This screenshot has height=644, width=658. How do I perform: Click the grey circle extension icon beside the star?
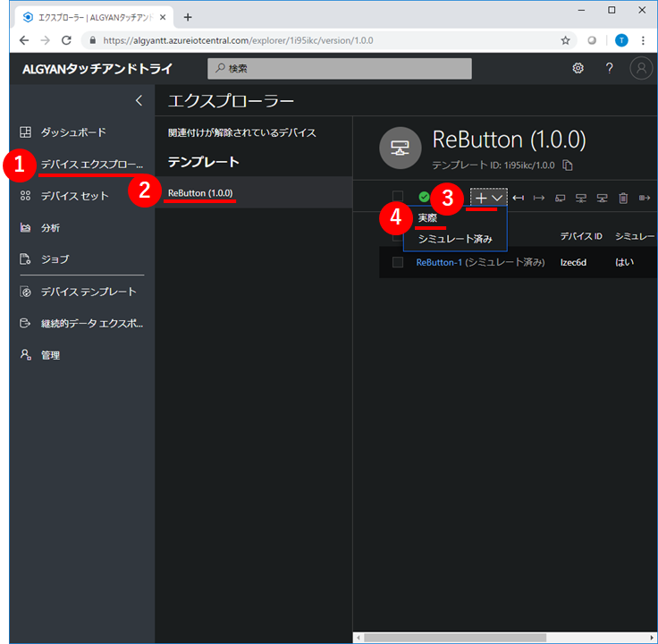coord(592,40)
